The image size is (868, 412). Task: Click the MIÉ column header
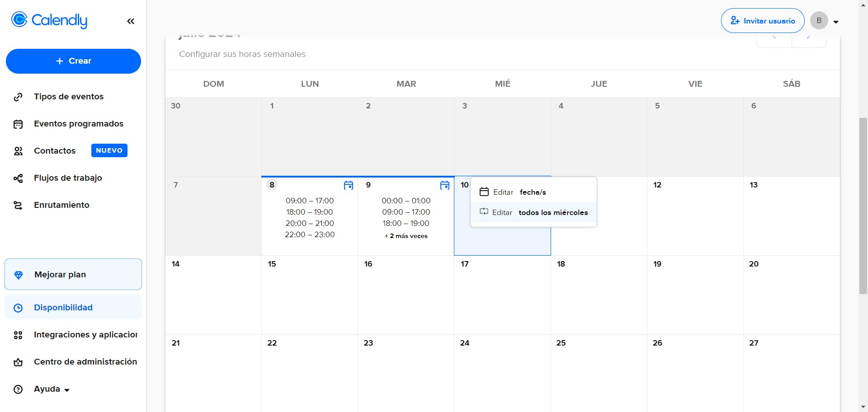(x=503, y=84)
